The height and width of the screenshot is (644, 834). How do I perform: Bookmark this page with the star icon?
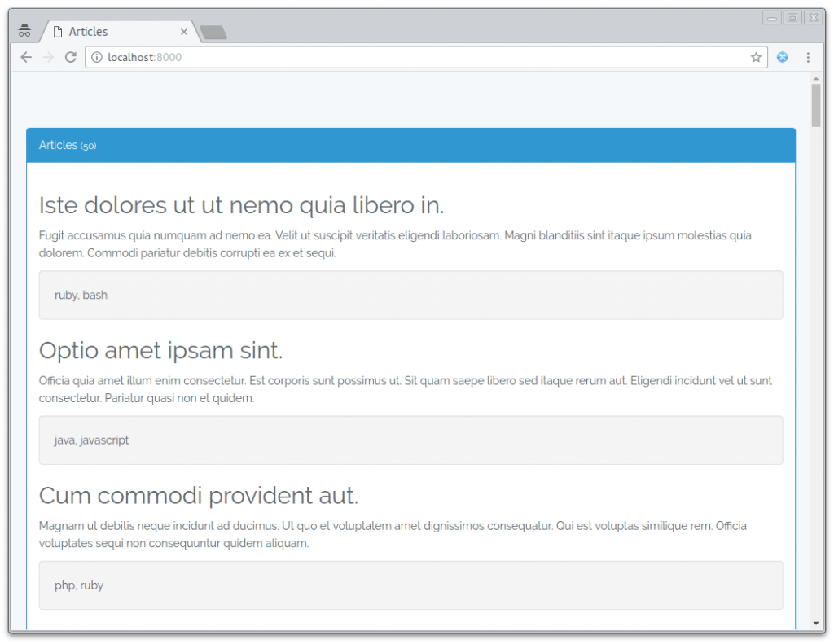coord(756,57)
